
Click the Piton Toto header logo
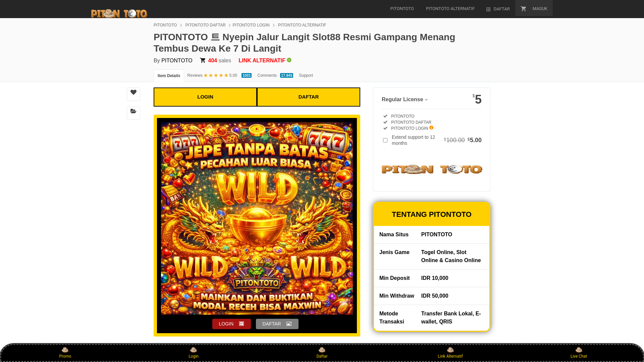coord(119,13)
